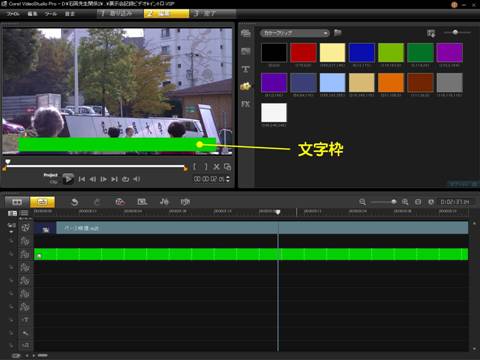Switch to Storyboard view
Screen dimensions: 480x360
(x=17, y=202)
